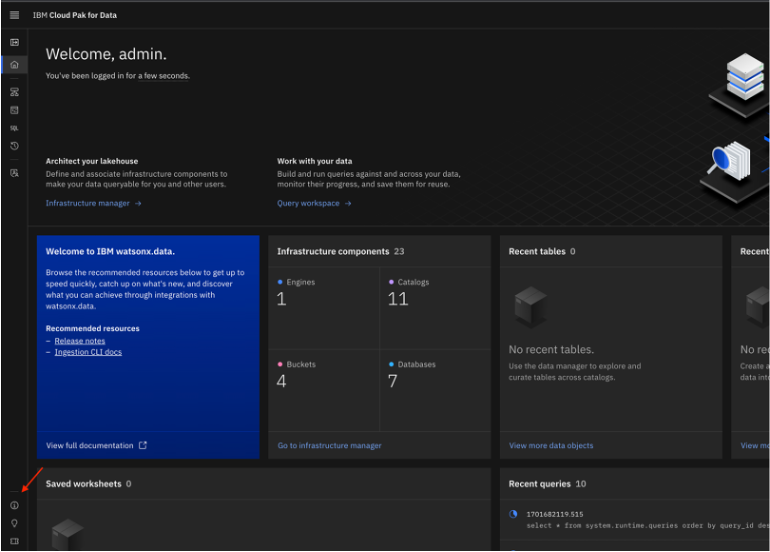
Task: Click the information icon in sidebar
Action: pyautogui.click(x=14, y=505)
